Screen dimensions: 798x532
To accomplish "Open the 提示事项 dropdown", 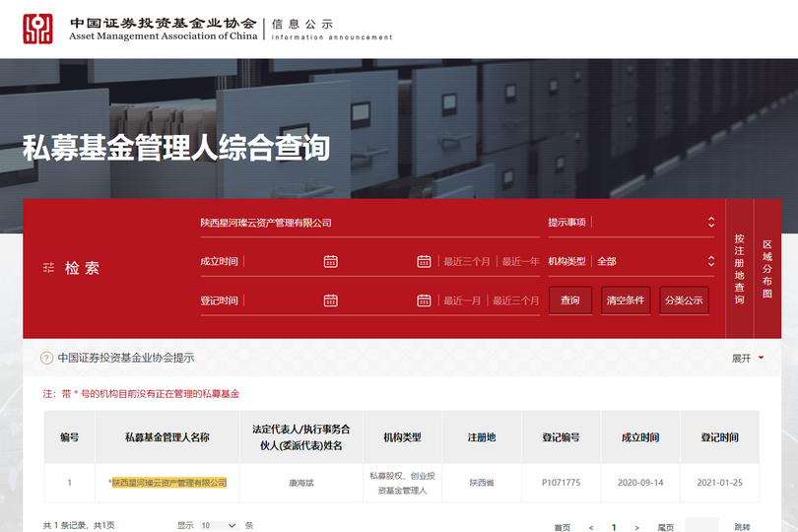I will click(632, 223).
